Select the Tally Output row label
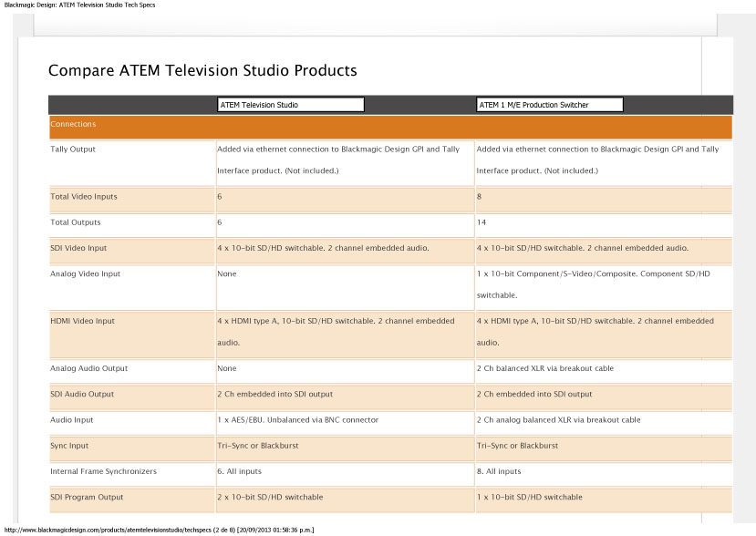Image resolution: width=756 pixels, height=536 pixels. [73, 149]
